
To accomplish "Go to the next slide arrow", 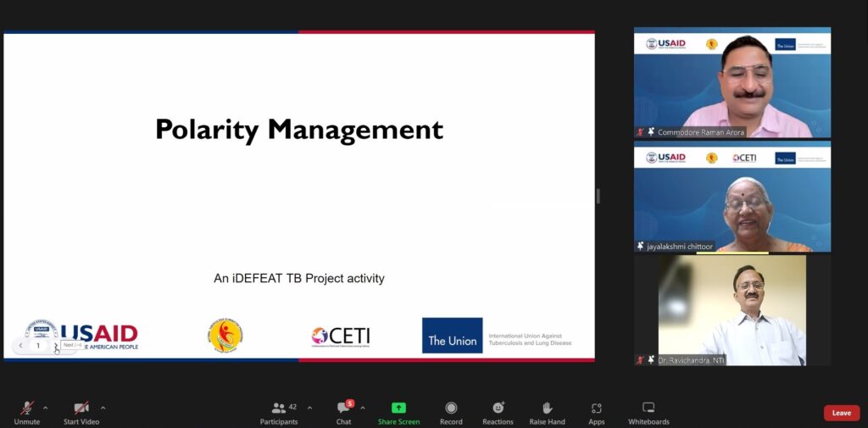I will (x=56, y=346).
